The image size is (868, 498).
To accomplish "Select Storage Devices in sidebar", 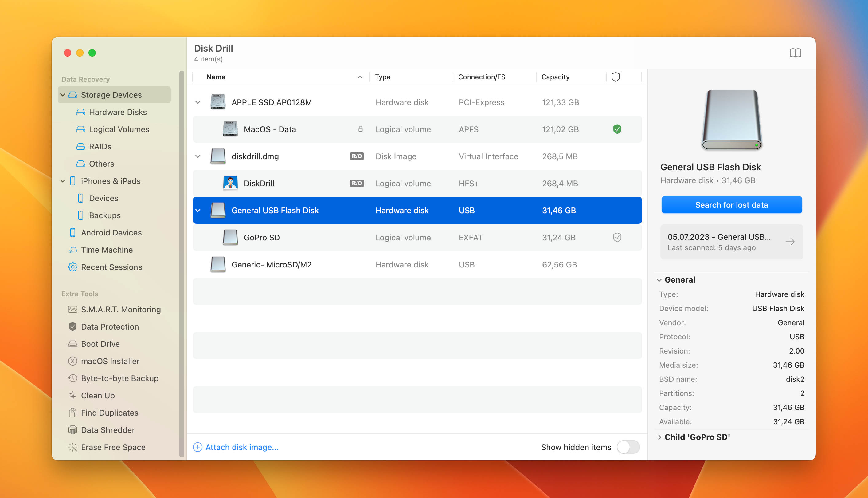I will [x=111, y=94].
